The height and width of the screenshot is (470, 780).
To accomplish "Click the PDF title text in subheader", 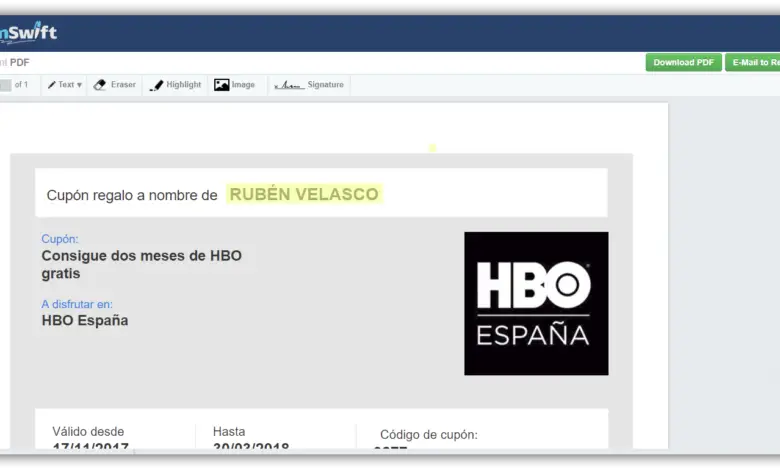I will coord(15,63).
